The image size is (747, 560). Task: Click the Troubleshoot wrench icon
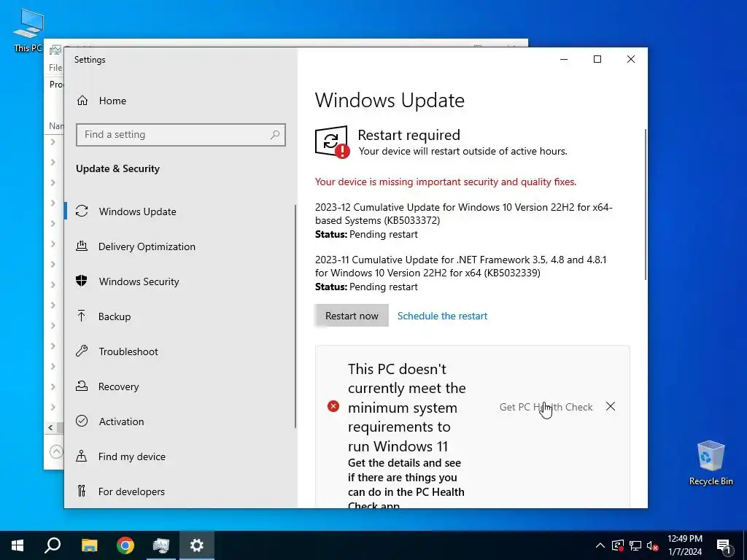click(82, 351)
